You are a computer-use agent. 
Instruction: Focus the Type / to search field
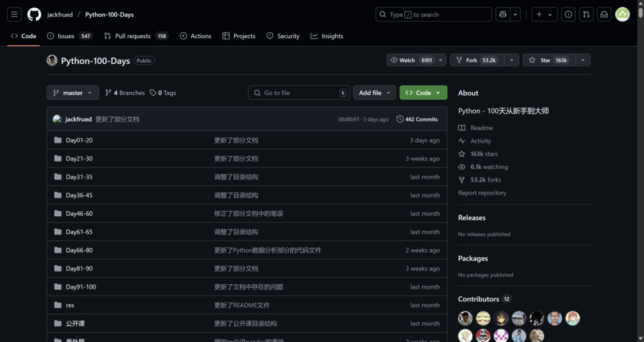pyautogui.click(x=434, y=14)
